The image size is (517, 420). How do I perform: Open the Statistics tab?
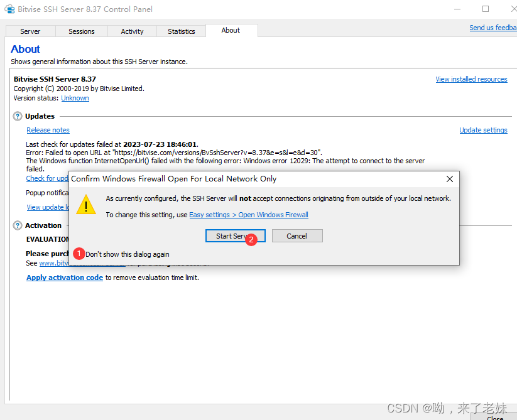[181, 31]
